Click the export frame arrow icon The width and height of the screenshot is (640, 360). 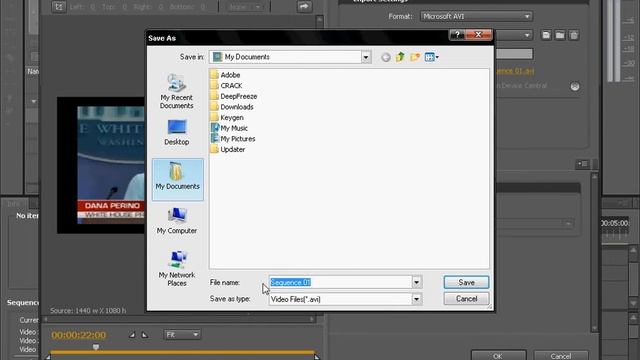(x=304, y=7)
